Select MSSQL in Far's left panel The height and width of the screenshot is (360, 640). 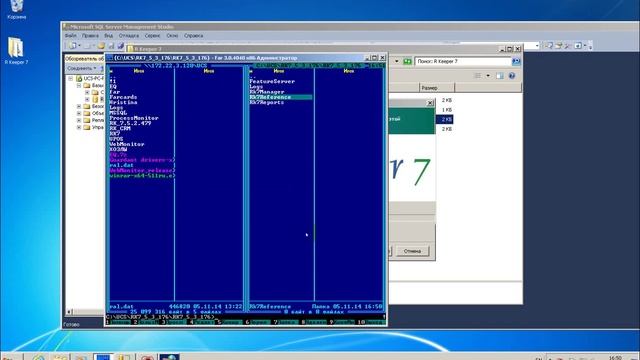click(x=118, y=113)
